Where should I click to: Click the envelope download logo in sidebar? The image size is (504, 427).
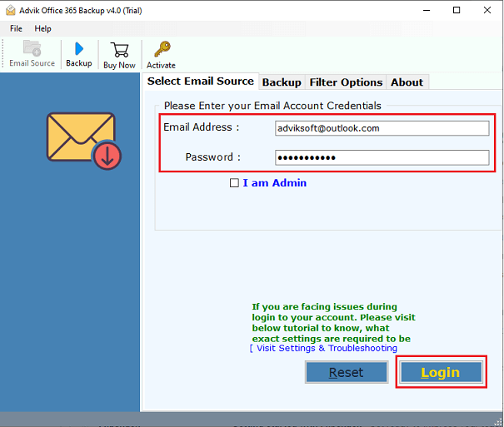(x=84, y=141)
